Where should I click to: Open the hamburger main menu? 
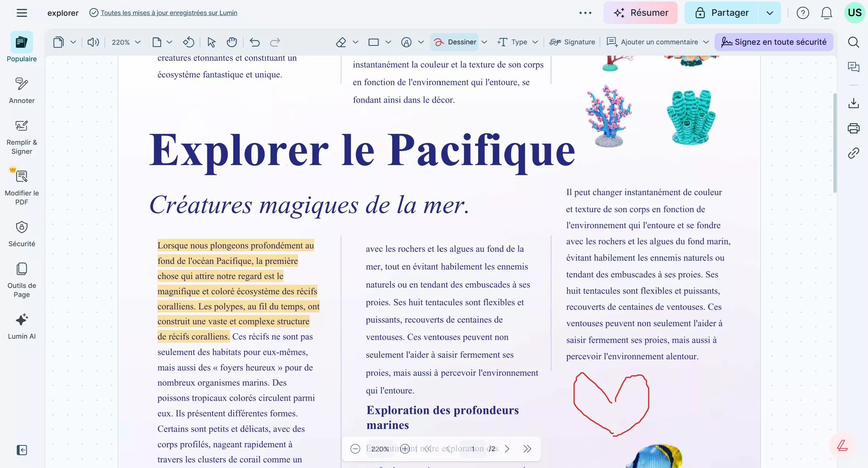(x=22, y=13)
